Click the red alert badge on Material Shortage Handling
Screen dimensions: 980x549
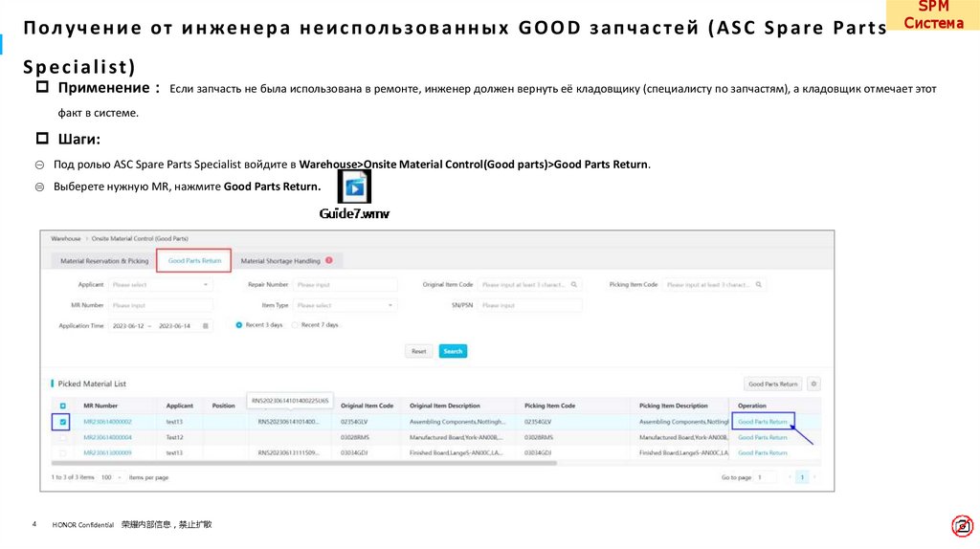click(x=329, y=260)
